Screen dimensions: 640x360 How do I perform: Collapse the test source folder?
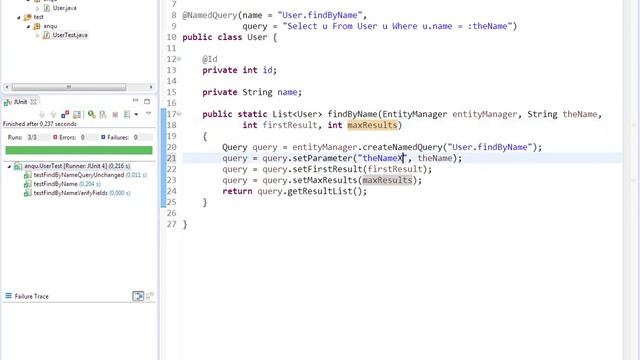18,17
